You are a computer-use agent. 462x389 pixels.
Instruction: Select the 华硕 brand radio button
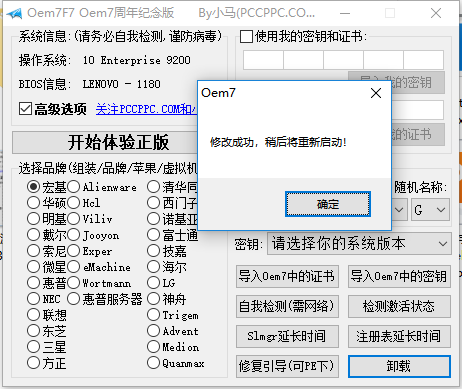coord(33,203)
